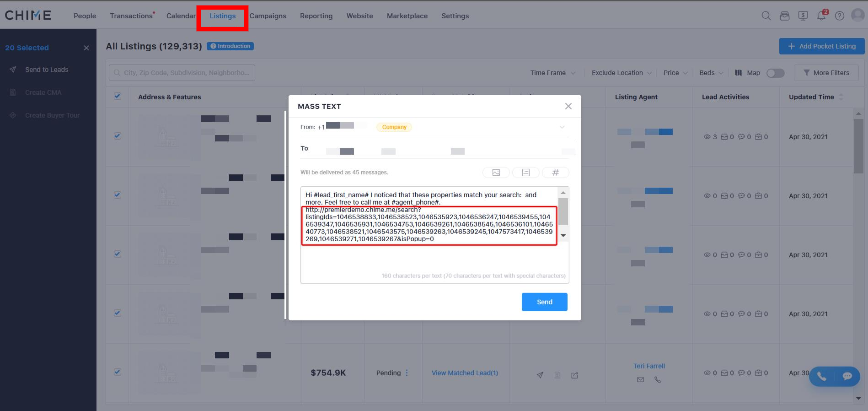Viewport: 868px width, 411px height.
Task: Insert text template into message
Action: (x=526, y=173)
